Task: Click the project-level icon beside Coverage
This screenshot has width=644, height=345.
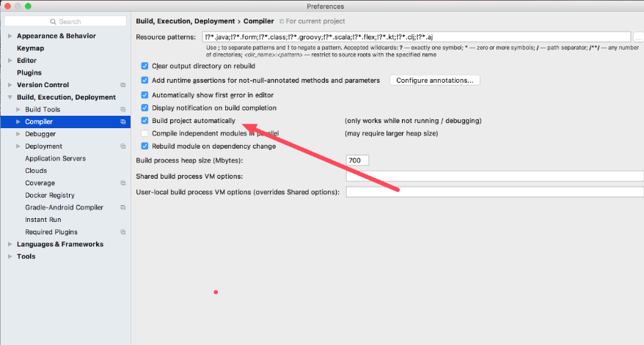Action: (x=123, y=183)
